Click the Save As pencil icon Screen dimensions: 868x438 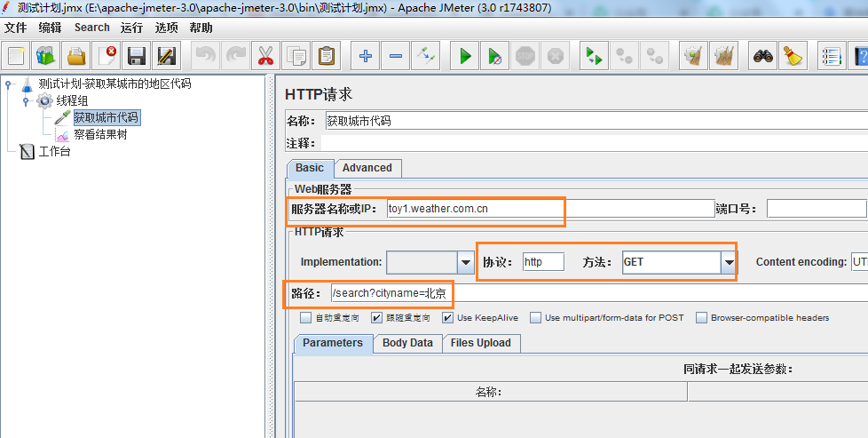(x=166, y=55)
